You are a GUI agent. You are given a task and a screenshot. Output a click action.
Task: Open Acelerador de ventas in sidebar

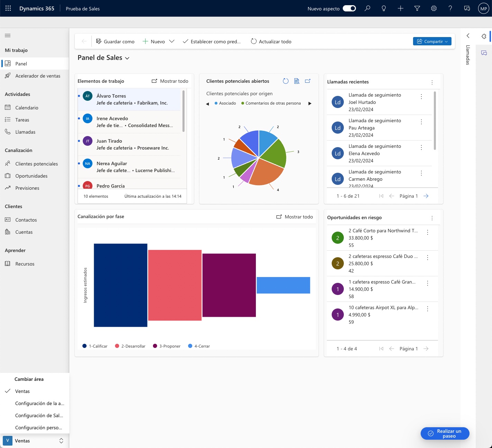35,76
